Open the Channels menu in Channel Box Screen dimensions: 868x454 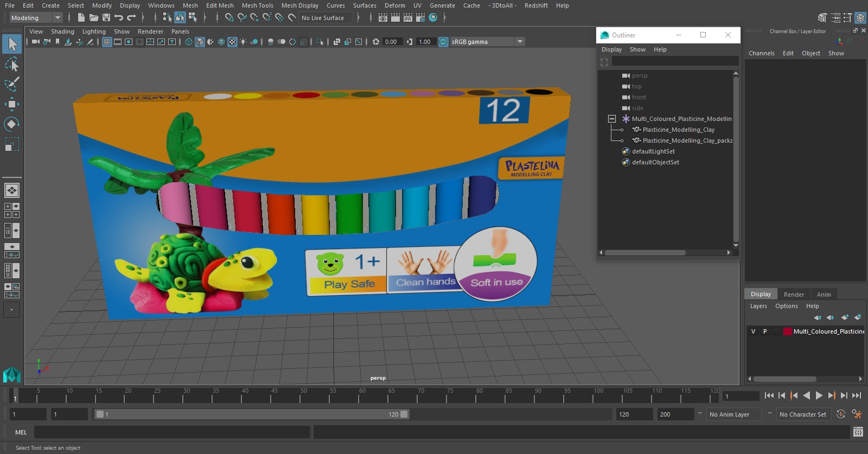[x=761, y=53]
